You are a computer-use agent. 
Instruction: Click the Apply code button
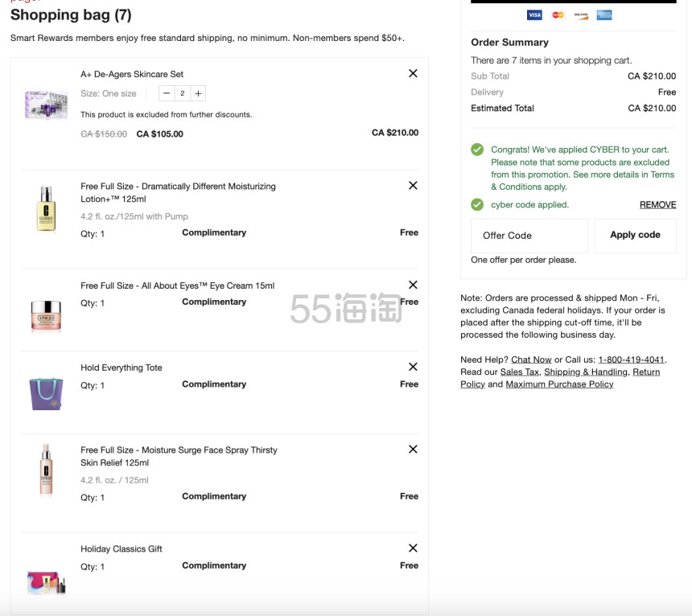[x=635, y=236]
